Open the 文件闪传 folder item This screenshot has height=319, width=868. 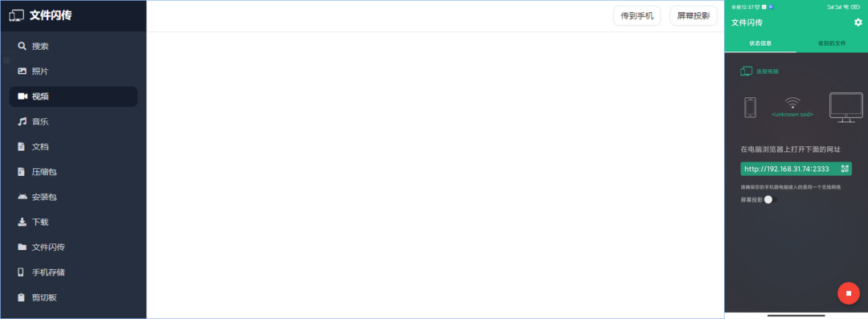73,247
